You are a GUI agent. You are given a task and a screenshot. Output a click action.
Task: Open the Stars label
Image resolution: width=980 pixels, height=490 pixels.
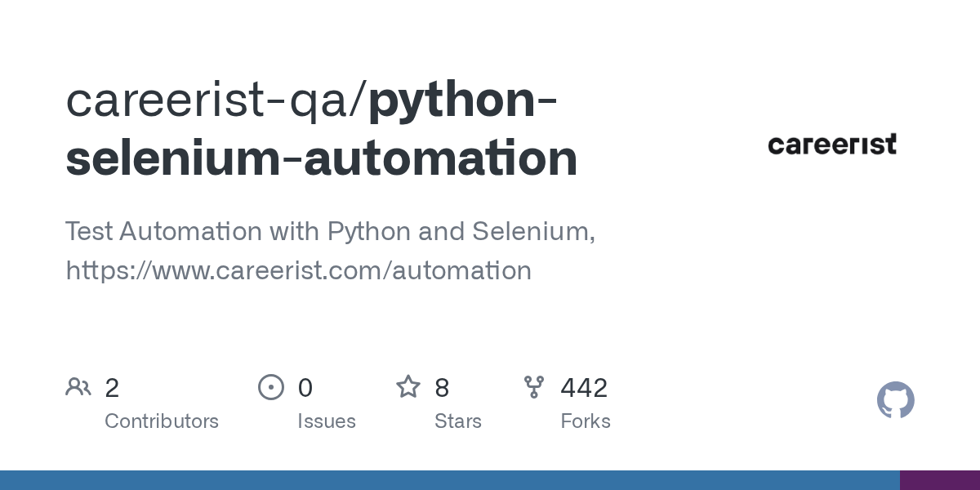coord(458,421)
